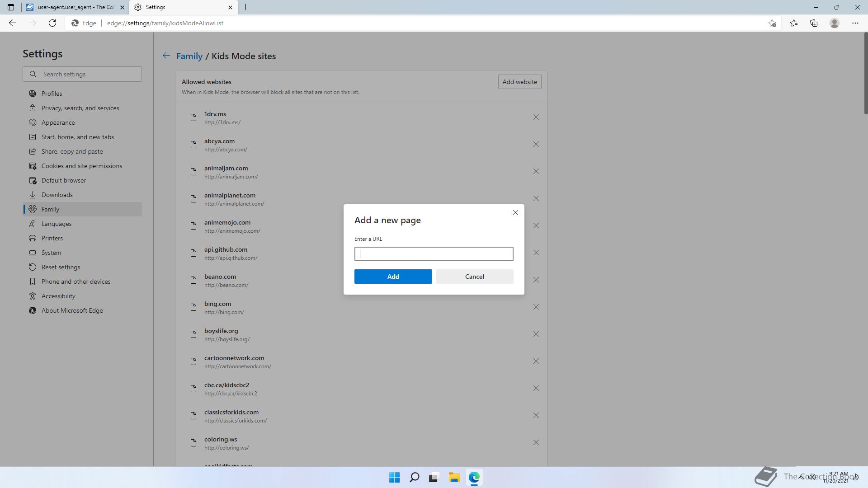The width and height of the screenshot is (868, 488).
Task: Remove beano.com from allowed list
Action: [x=536, y=280]
